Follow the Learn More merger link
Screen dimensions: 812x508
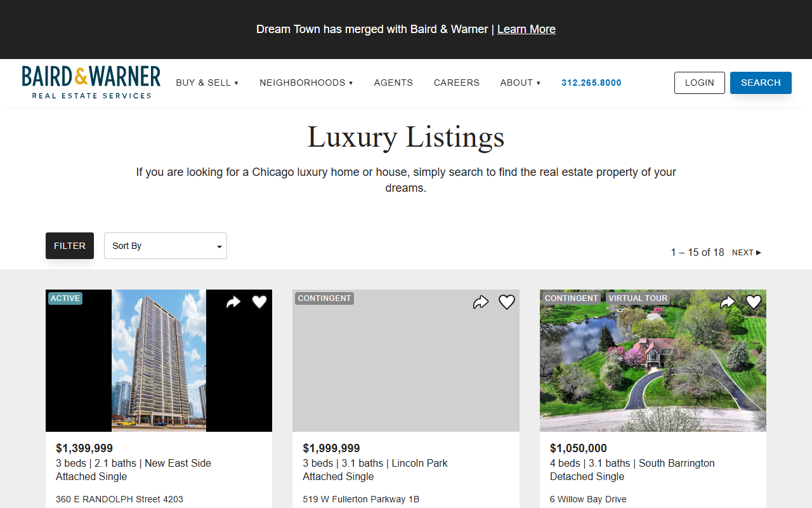tap(527, 29)
